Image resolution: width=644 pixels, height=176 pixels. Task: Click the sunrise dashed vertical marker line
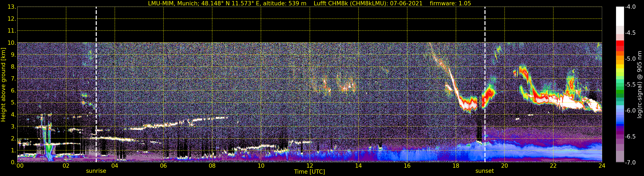point(96,85)
